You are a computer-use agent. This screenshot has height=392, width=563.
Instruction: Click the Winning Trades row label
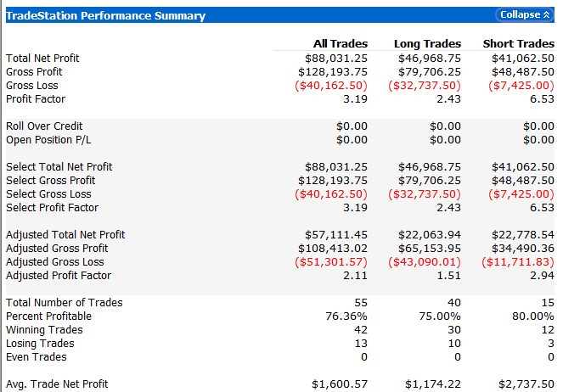(x=45, y=330)
